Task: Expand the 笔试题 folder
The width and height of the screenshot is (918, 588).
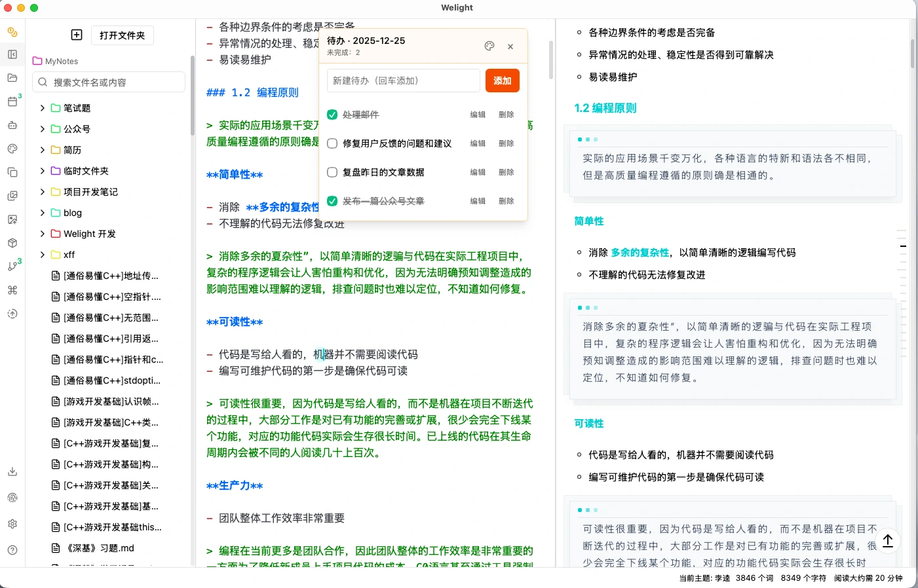Action: coord(43,108)
